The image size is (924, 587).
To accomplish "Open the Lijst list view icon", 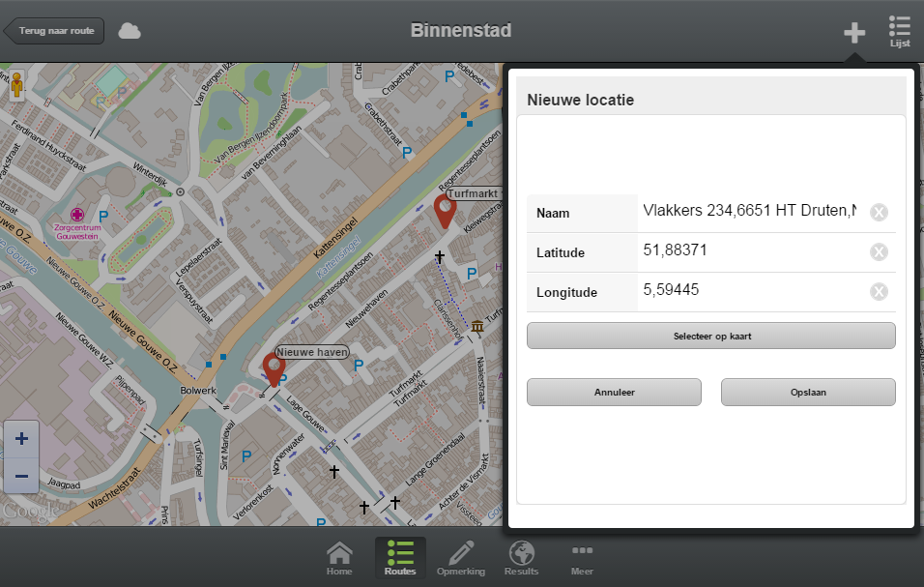I will tap(900, 32).
